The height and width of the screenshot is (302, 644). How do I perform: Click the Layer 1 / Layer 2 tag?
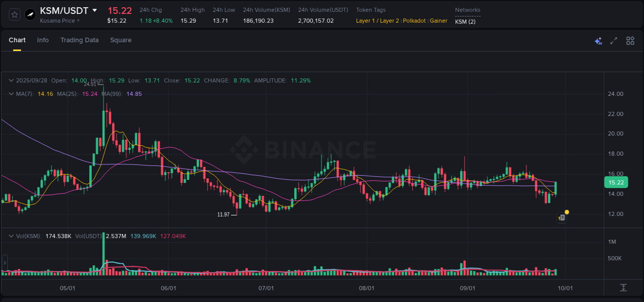[377, 21]
